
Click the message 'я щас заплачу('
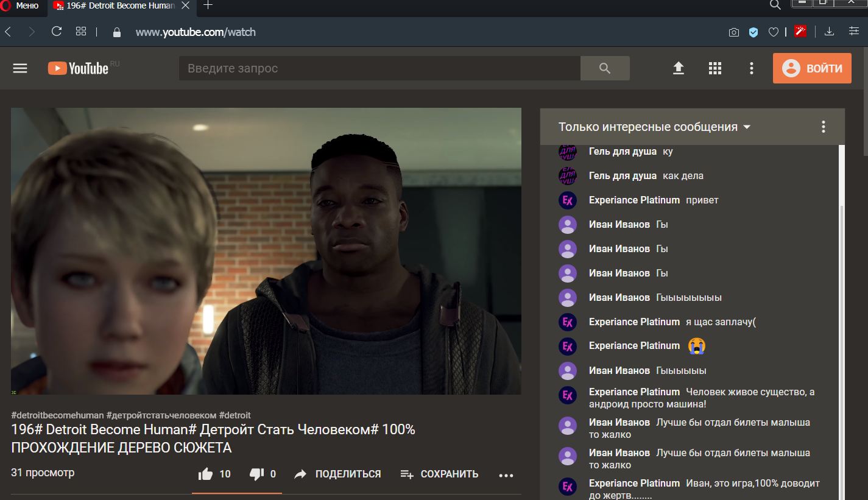[x=721, y=322]
